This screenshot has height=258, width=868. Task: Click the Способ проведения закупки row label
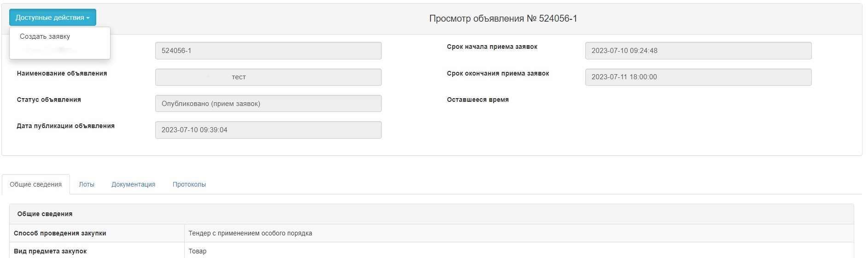(x=60, y=233)
